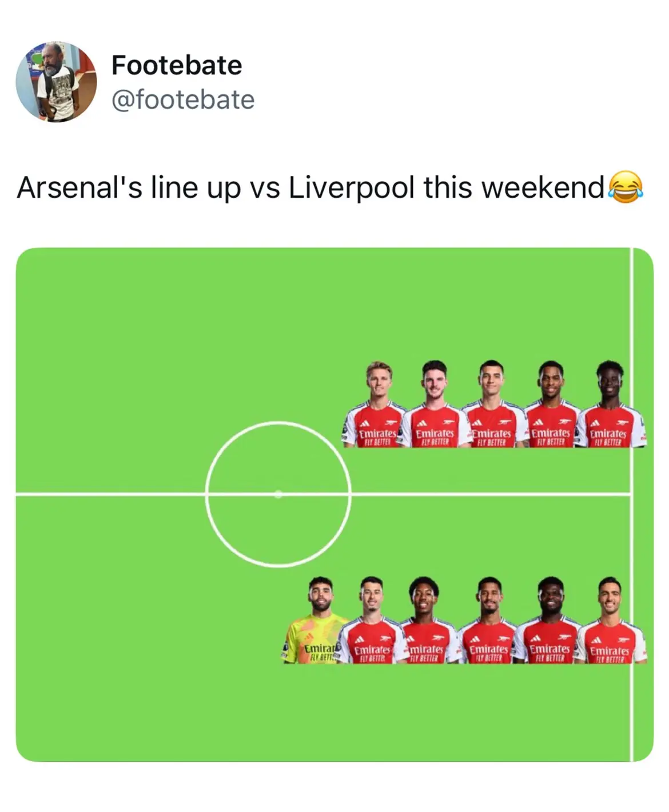Open the Footebate profile avatar

pyautogui.click(x=56, y=82)
